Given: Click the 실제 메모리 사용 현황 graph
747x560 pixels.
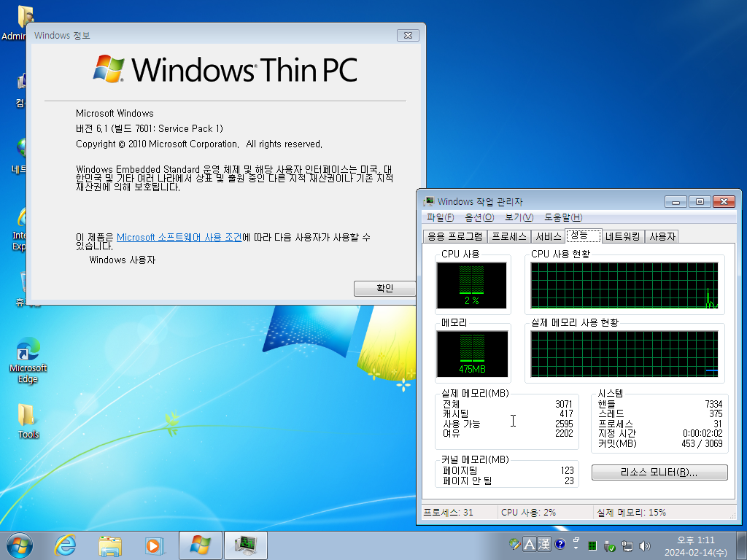Looking at the screenshot, I should [x=624, y=354].
